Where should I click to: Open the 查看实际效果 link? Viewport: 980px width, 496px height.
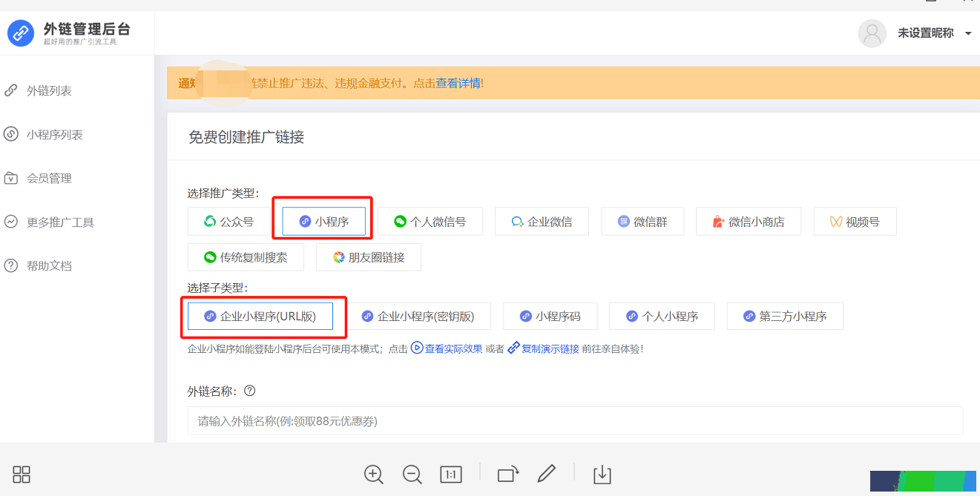(453, 348)
